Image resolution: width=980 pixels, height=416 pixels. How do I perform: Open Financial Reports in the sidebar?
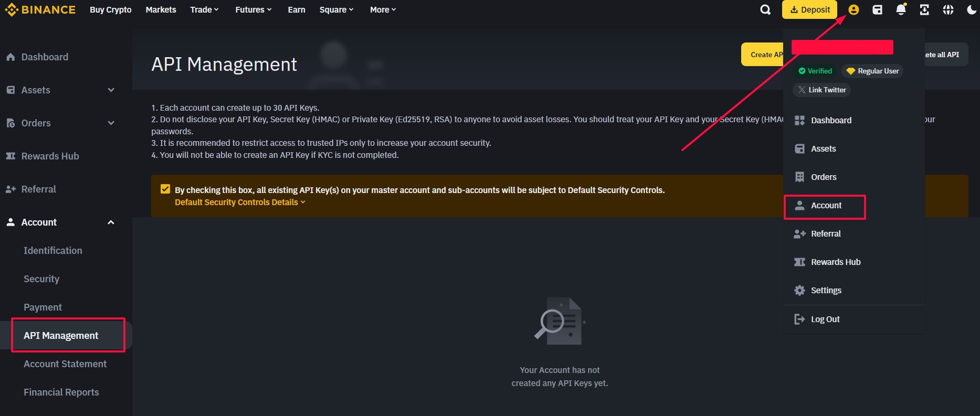click(61, 392)
